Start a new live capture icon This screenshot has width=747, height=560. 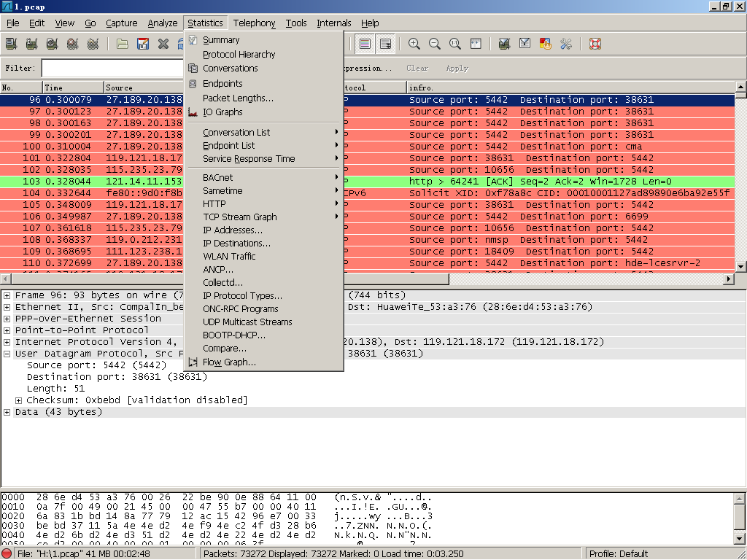52,44
